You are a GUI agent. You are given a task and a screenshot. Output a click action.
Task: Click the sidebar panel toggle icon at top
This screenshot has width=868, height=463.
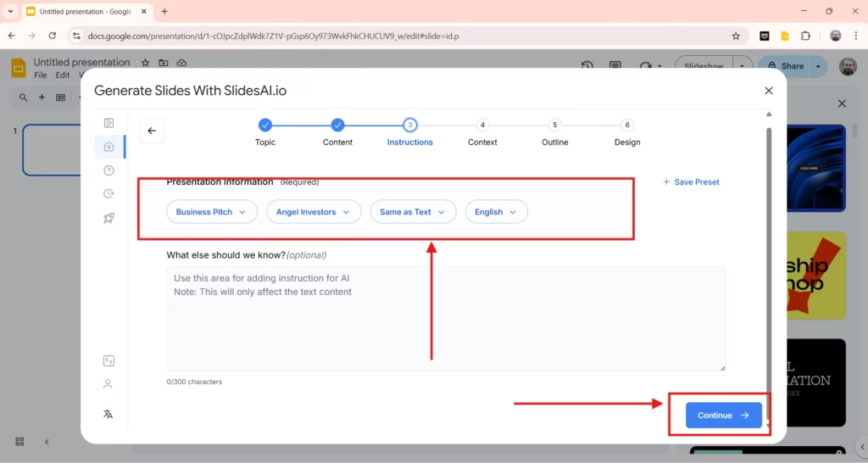(x=108, y=123)
